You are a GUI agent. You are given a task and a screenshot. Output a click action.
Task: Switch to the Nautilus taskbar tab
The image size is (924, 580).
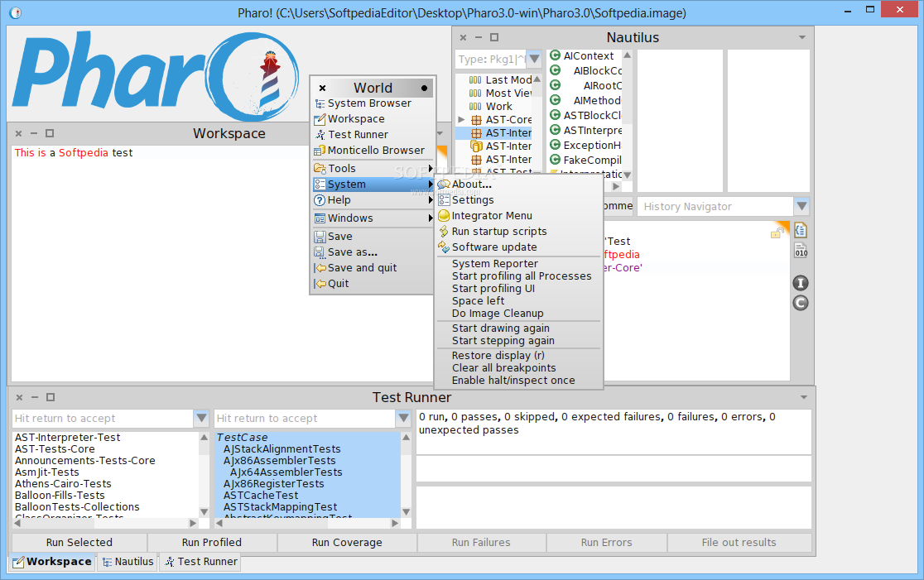tap(128, 562)
